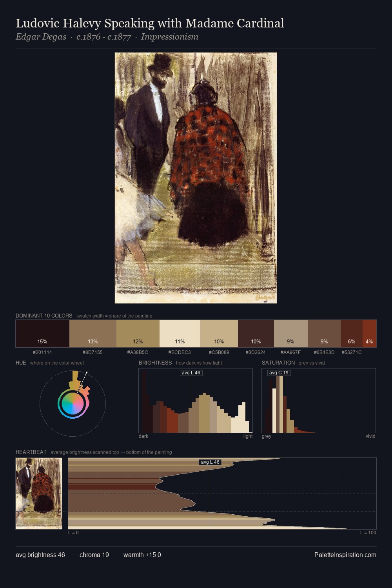Pick the 9% taupe swatch #AA967F

coord(291,334)
